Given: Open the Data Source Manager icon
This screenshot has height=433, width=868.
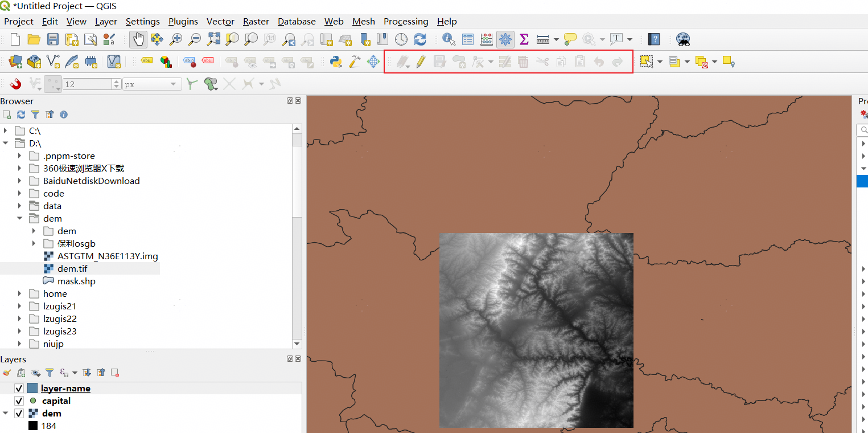Looking at the screenshot, I should pyautogui.click(x=15, y=62).
